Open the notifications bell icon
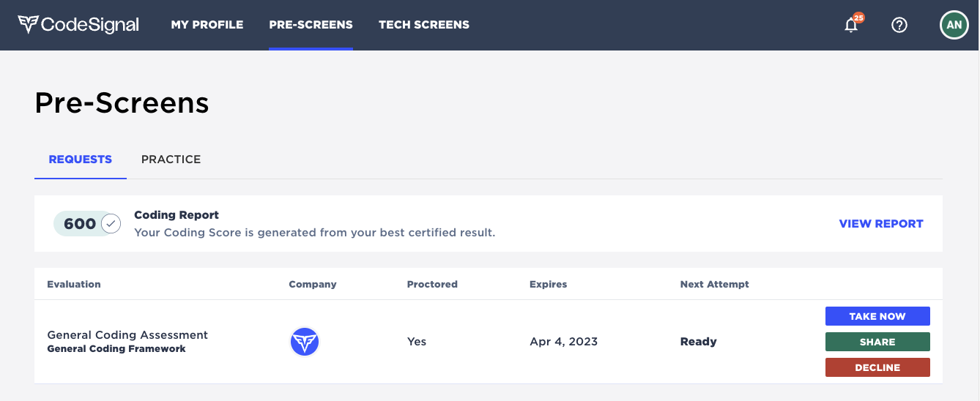The image size is (980, 401). click(x=850, y=26)
